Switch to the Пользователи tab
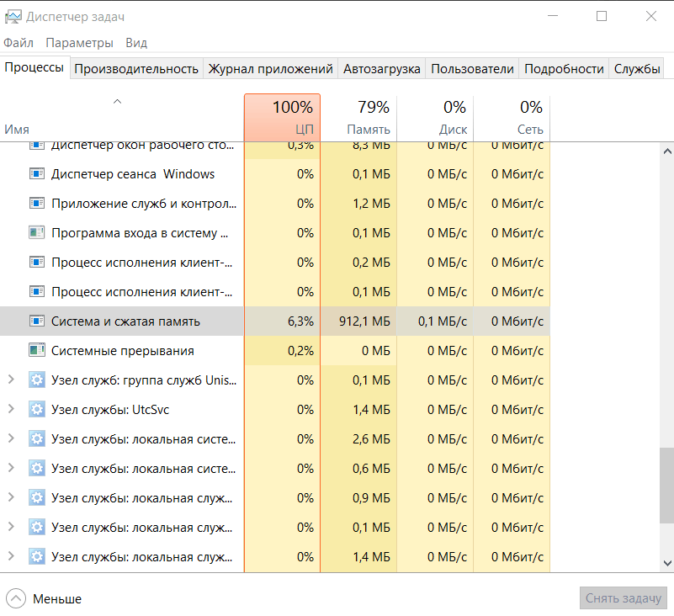The image size is (674, 616). point(472,69)
